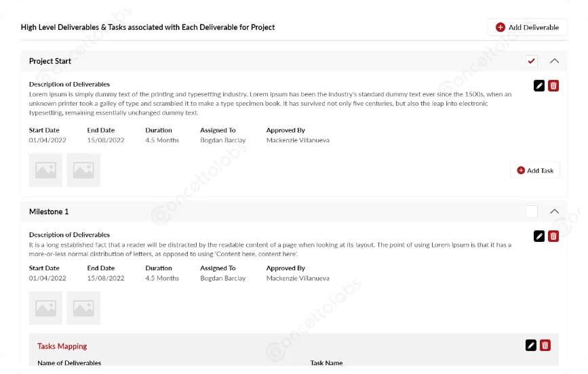Click the Milestone 1 edit pencil icon
The image size is (588, 374).
[539, 236]
